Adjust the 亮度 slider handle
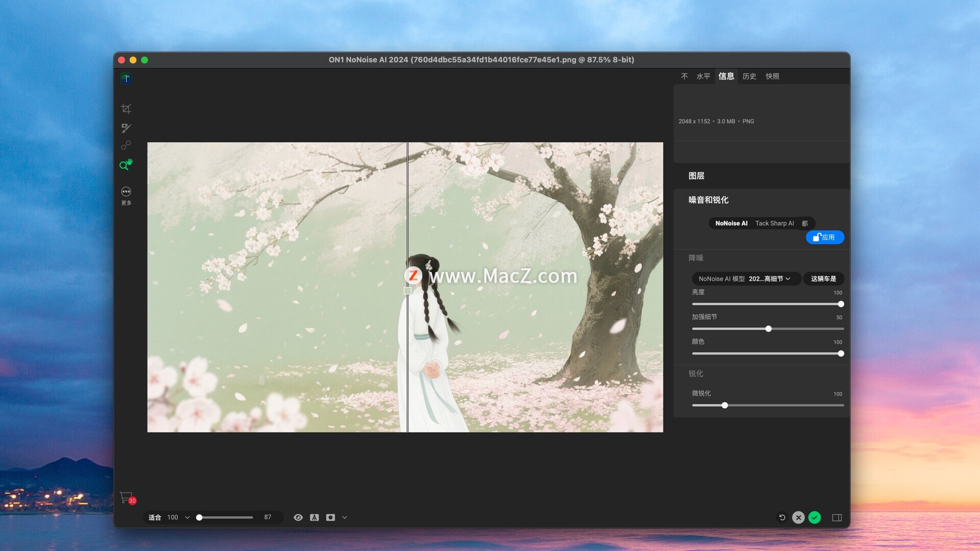980x551 pixels. point(841,304)
